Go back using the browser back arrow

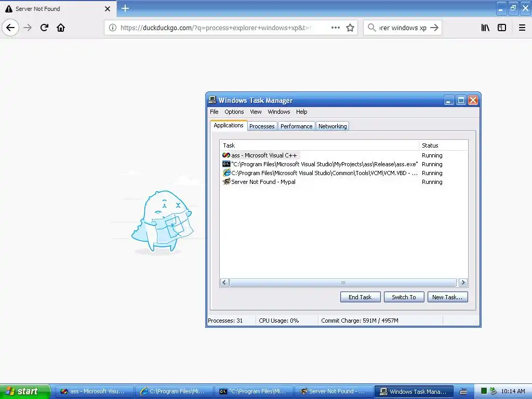click(x=10, y=28)
